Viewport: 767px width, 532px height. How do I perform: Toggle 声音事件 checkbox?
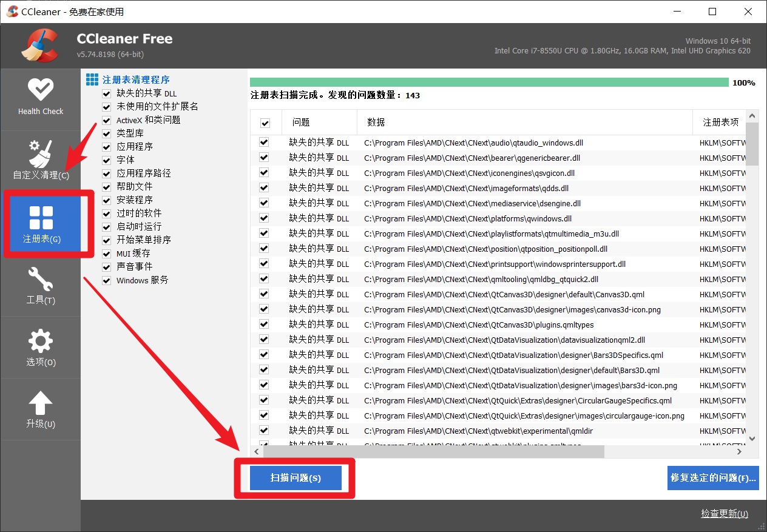(x=107, y=267)
